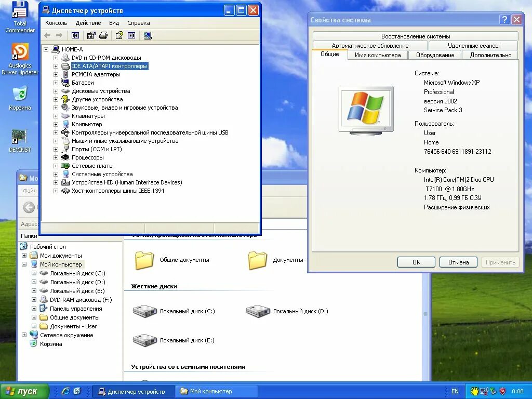Click Корзина desktop icon
Screen dimensions: 532x399
pos(20,98)
